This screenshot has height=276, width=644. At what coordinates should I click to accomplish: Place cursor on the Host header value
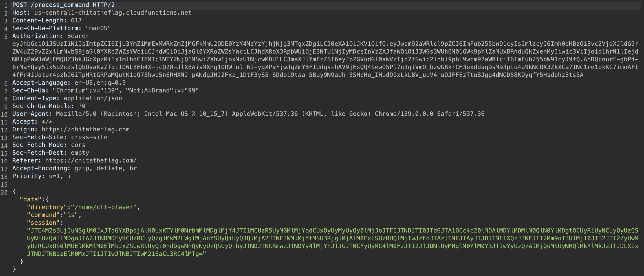pyautogui.click(x=113, y=13)
